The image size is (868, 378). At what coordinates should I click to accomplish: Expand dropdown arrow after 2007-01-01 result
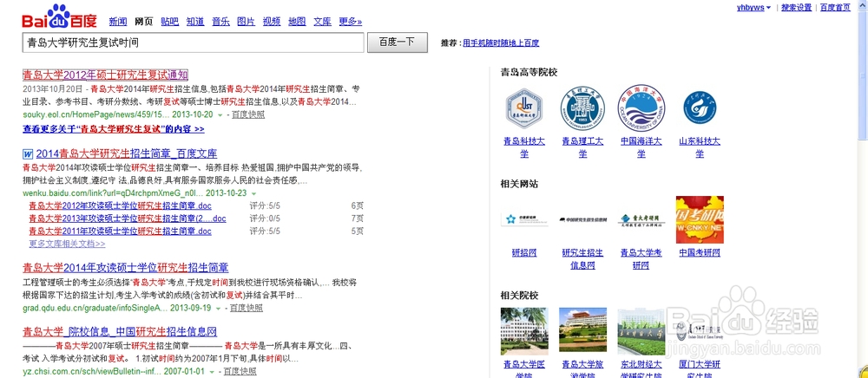pos(212,372)
